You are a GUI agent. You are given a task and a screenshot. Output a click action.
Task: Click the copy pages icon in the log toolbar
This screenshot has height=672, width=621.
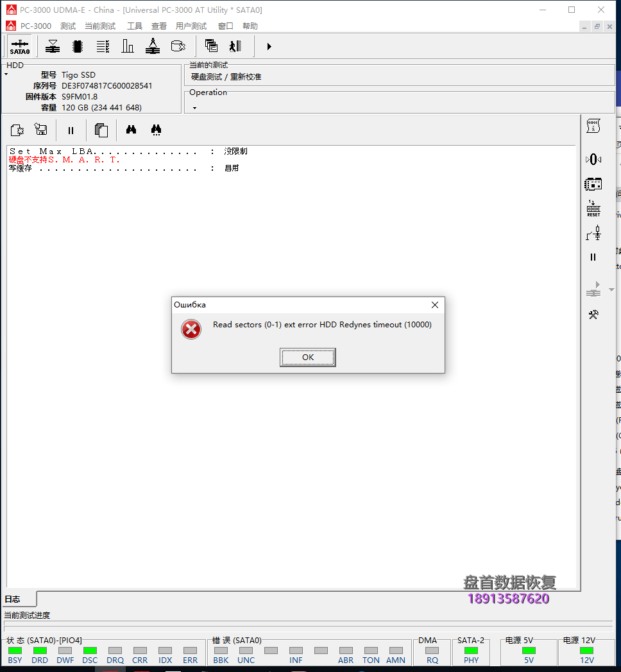click(x=101, y=130)
